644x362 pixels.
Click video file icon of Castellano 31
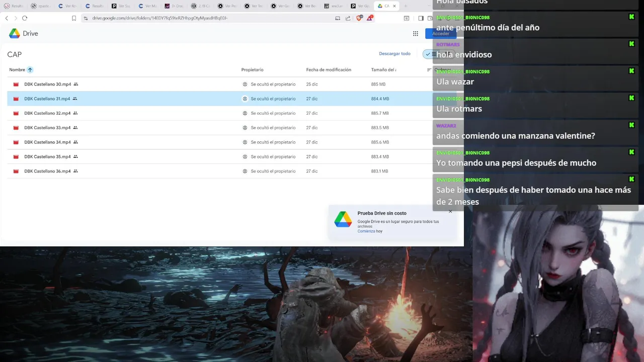point(16,99)
